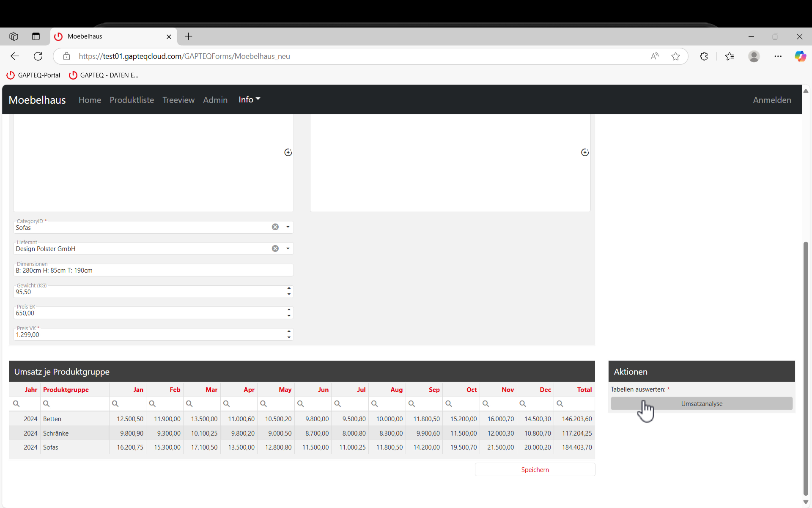812x508 pixels.
Task: Reload the page with refresh icon
Action: pyautogui.click(x=38, y=56)
